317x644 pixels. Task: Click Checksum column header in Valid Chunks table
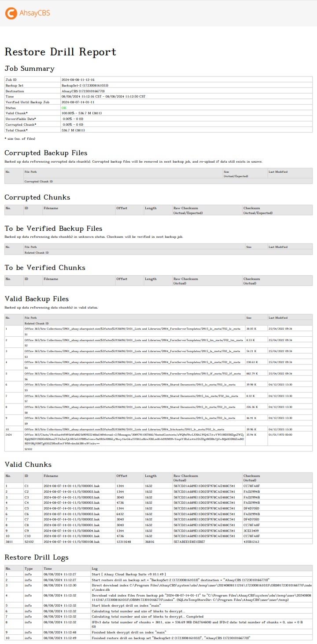[x=252, y=476]
